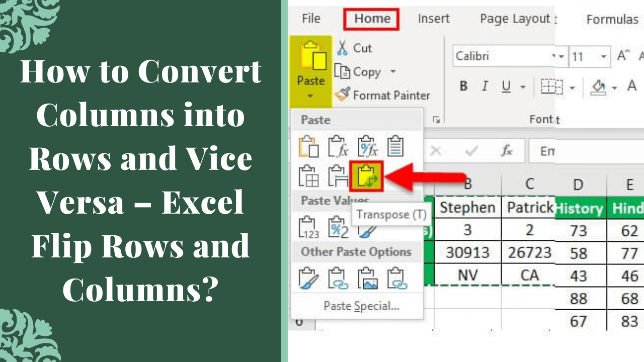Screen dimensions: 644x362
Task: Choose Keep Source Column Widths paste option
Action: coord(338,176)
